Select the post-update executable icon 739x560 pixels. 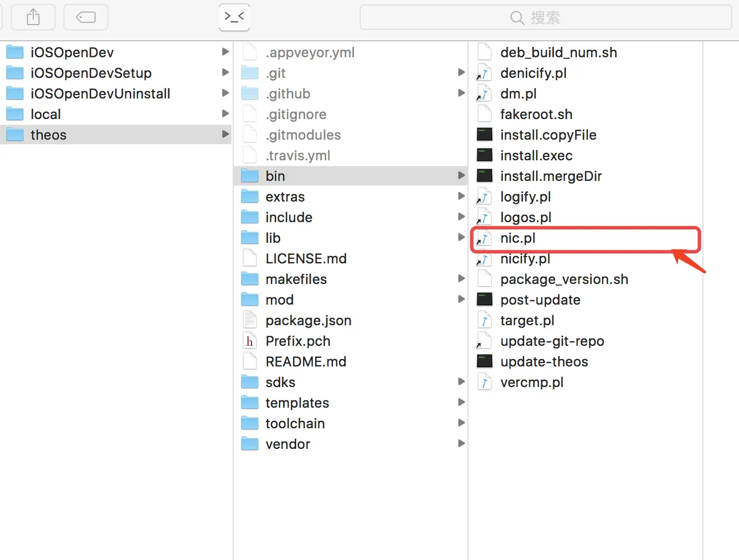485,299
